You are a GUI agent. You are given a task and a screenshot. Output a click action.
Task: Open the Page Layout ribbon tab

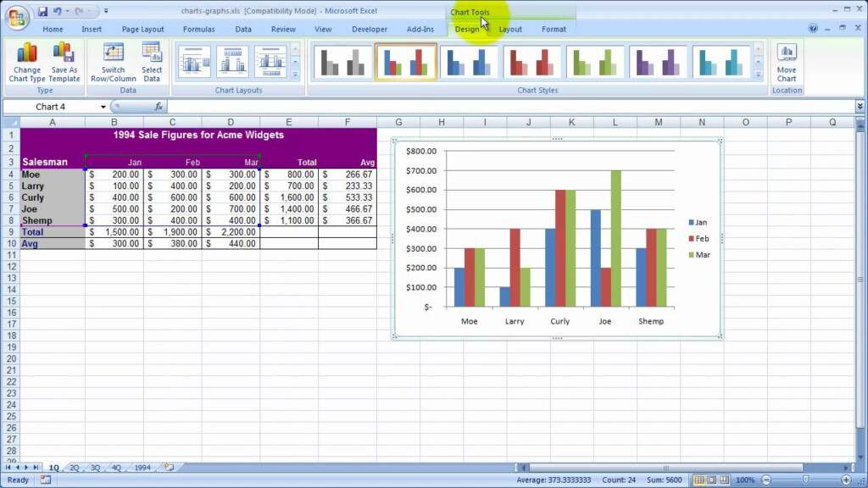[x=142, y=30]
